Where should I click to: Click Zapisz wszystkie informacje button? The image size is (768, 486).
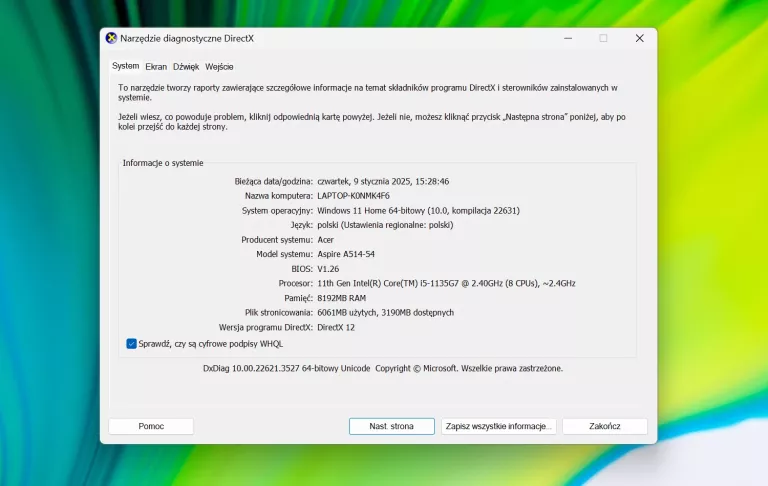pyautogui.click(x=498, y=426)
